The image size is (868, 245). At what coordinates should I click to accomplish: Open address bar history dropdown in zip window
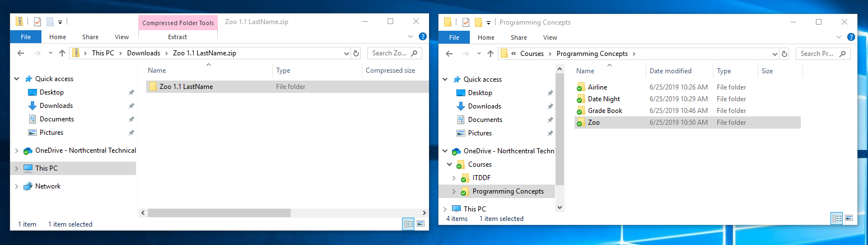click(x=346, y=53)
